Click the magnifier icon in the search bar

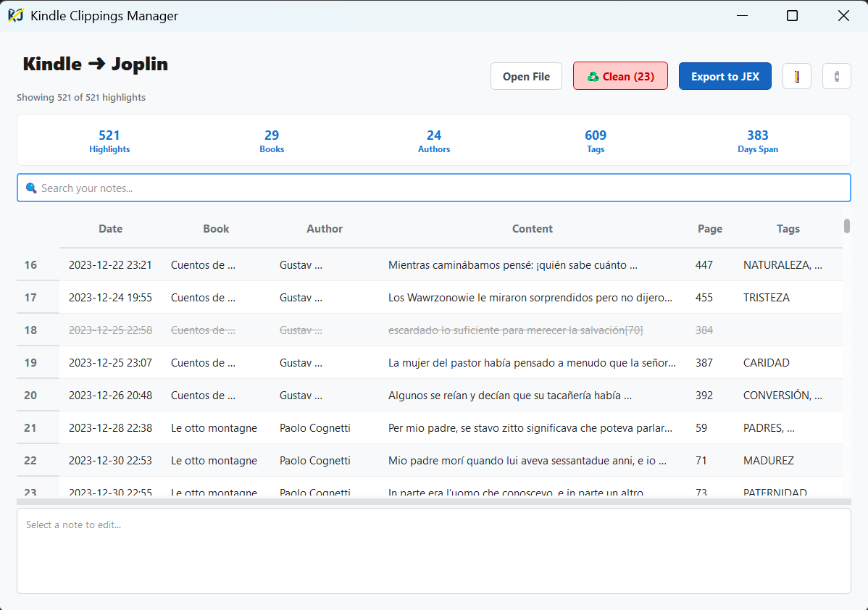(x=30, y=188)
